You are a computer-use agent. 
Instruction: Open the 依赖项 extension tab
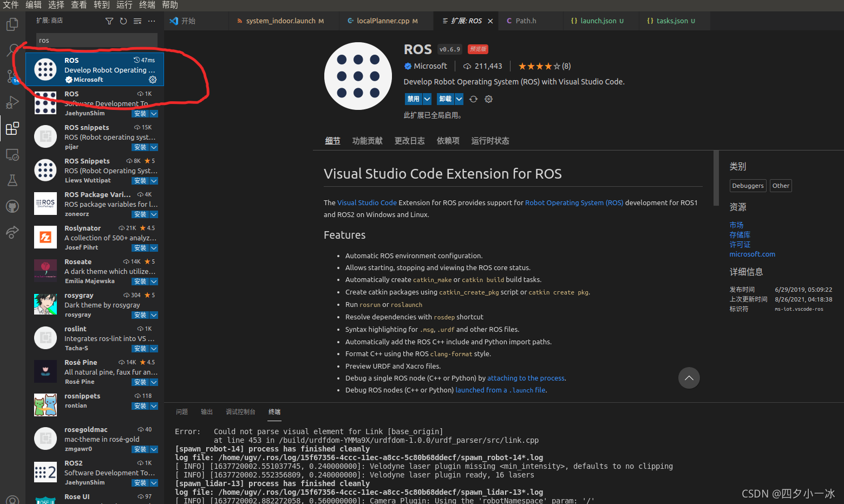click(x=448, y=141)
